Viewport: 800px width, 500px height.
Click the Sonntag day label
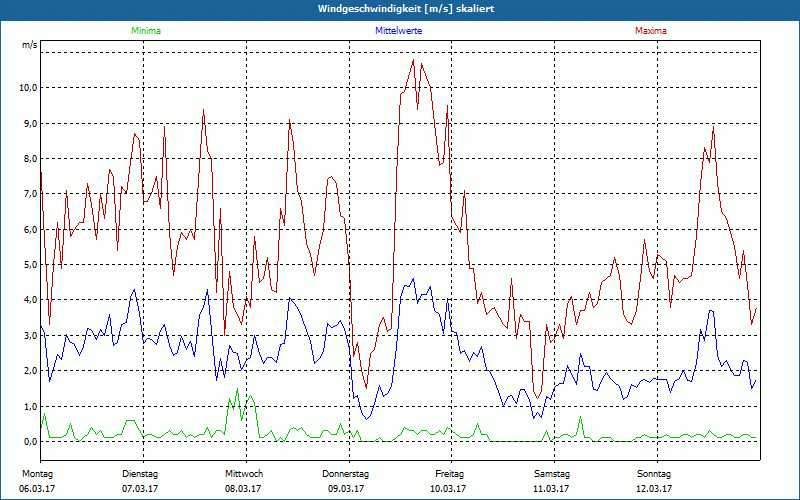coord(654,474)
